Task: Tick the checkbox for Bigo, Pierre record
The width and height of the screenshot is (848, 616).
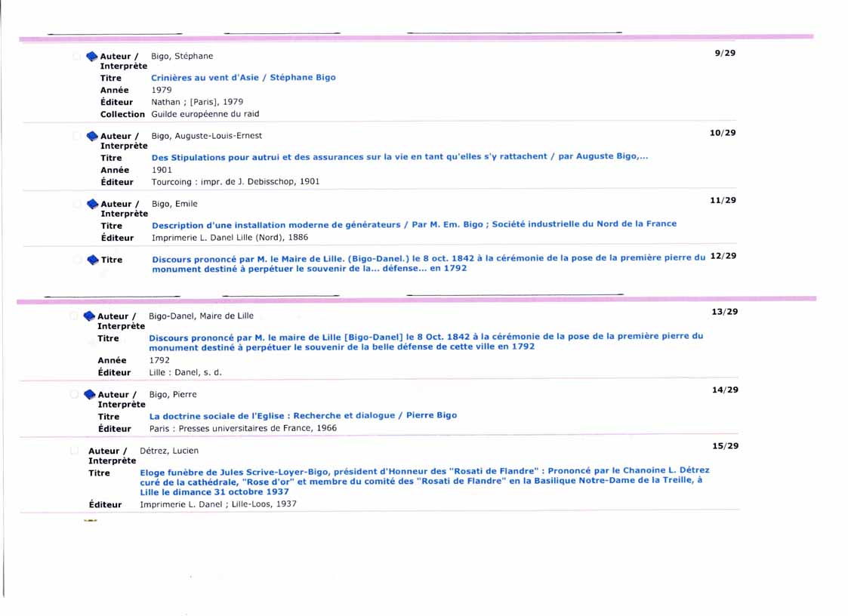Action: 74,394
